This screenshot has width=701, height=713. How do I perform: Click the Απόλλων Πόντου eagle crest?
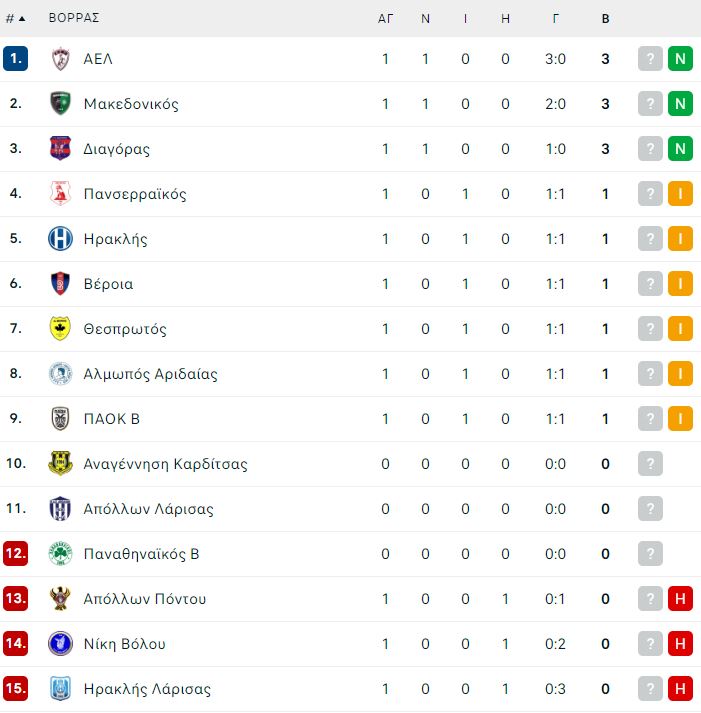(x=60, y=599)
